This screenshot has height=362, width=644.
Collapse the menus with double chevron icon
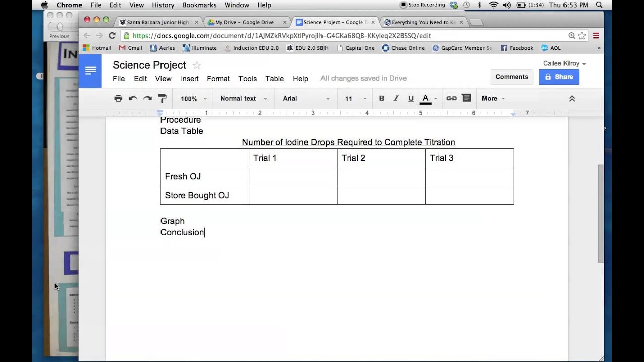tap(572, 99)
